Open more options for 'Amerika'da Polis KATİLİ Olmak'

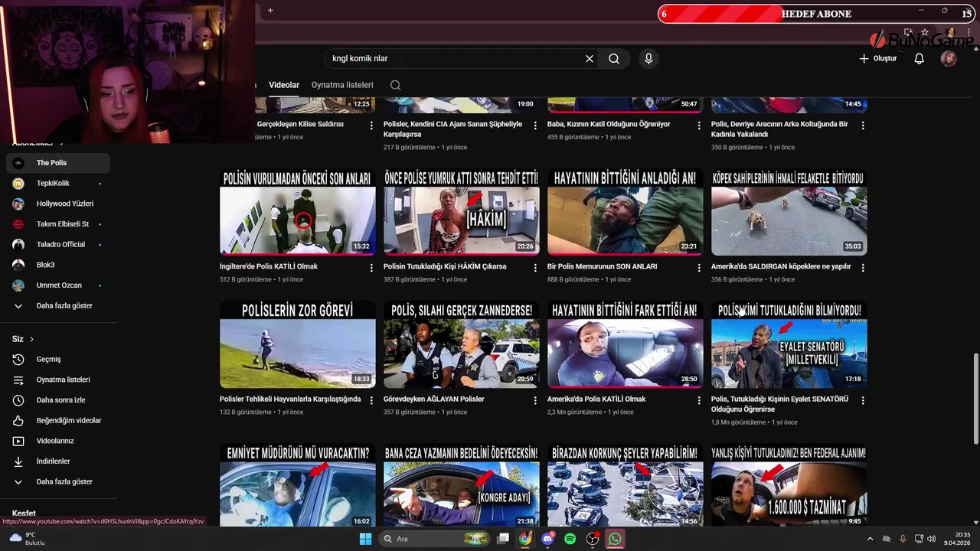699,400
